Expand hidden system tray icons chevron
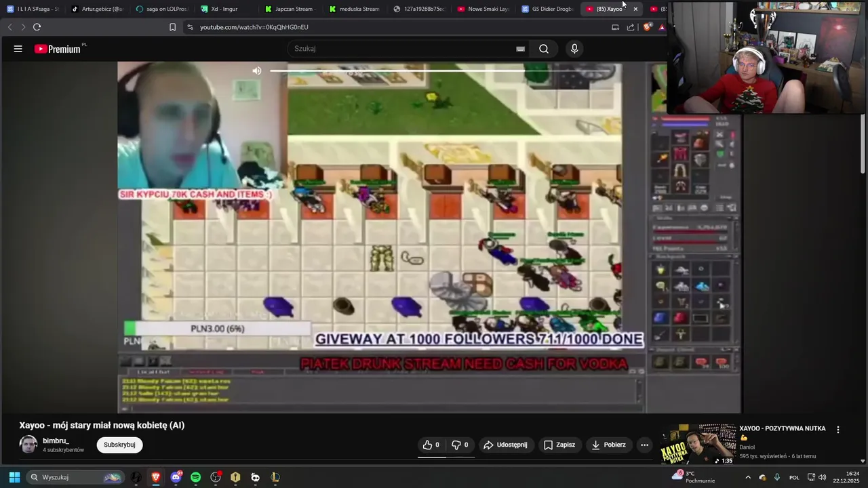 point(748,477)
